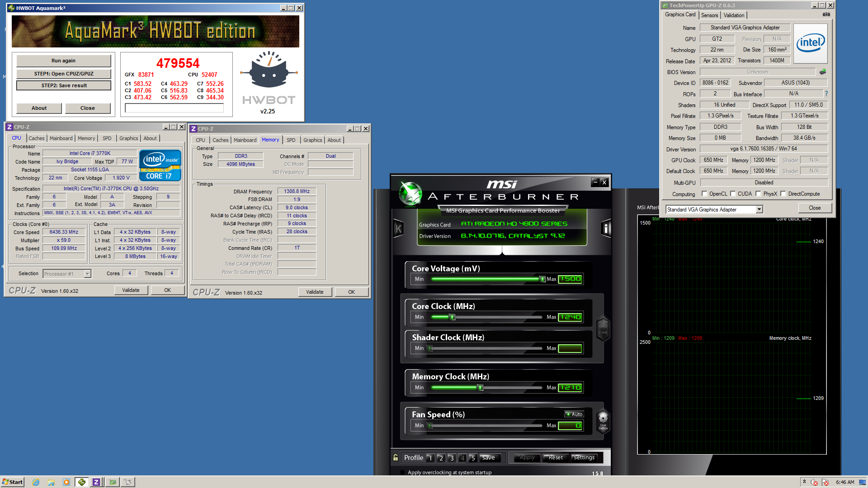The width and height of the screenshot is (868, 488).
Task: Click GPU-Z Close button
Action: 815,208
